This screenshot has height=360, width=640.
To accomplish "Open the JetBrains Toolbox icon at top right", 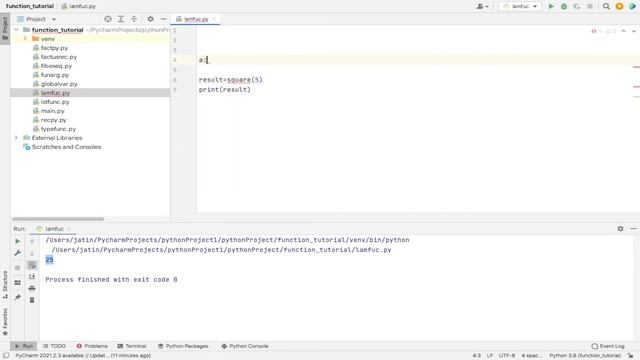I will [x=632, y=6].
